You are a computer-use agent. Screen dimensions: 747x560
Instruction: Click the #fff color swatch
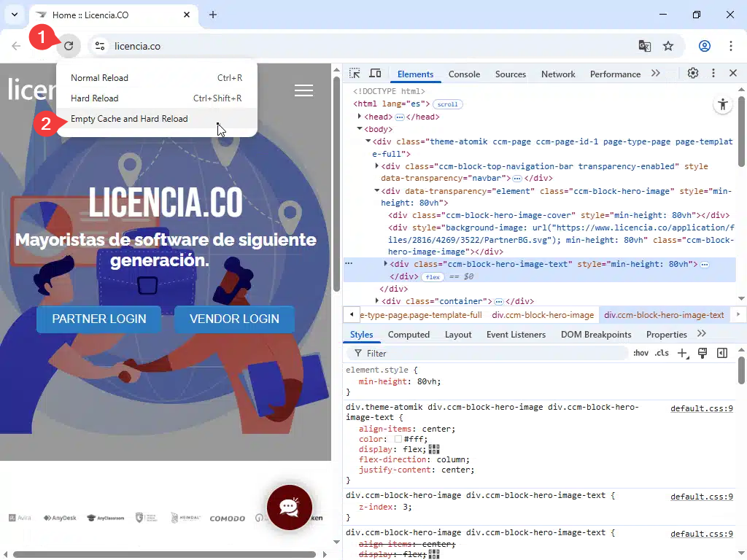point(398,439)
